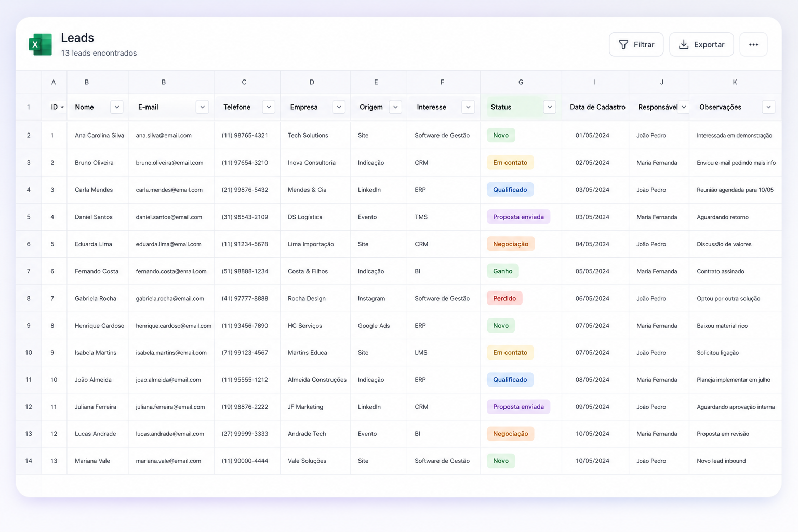Click the Perdido status badge

pyautogui.click(x=504, y=298)
